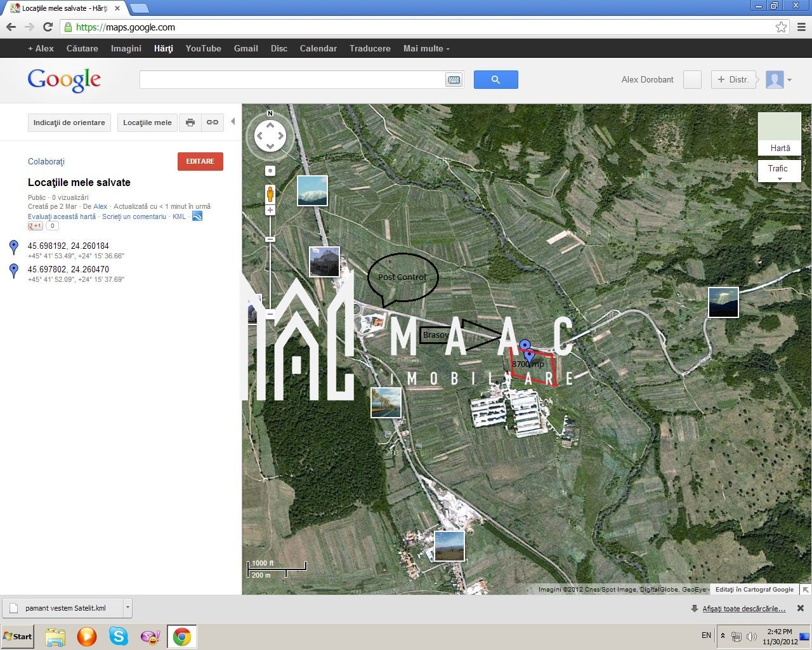Open the Chrome menu icon
The width and height of the screenshot is (812, 650).
801,27
